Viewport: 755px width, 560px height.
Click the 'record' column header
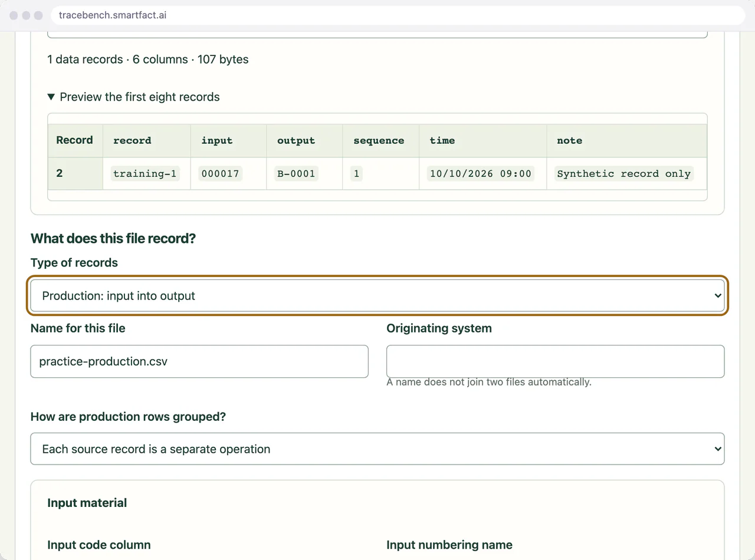(132, 140)
